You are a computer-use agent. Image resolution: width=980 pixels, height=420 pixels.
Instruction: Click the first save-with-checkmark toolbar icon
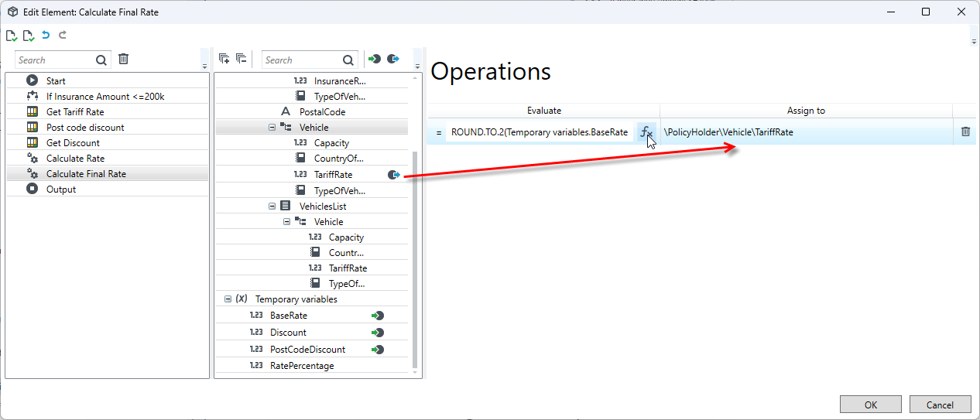[x=12, y=36]
